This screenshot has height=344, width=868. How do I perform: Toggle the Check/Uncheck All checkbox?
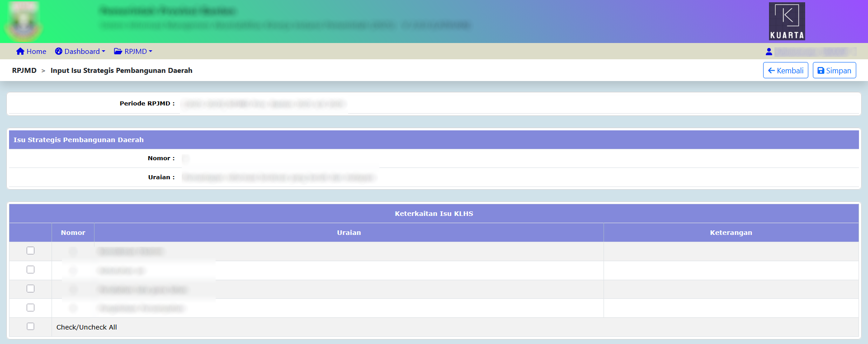click(x=31, y=326)
